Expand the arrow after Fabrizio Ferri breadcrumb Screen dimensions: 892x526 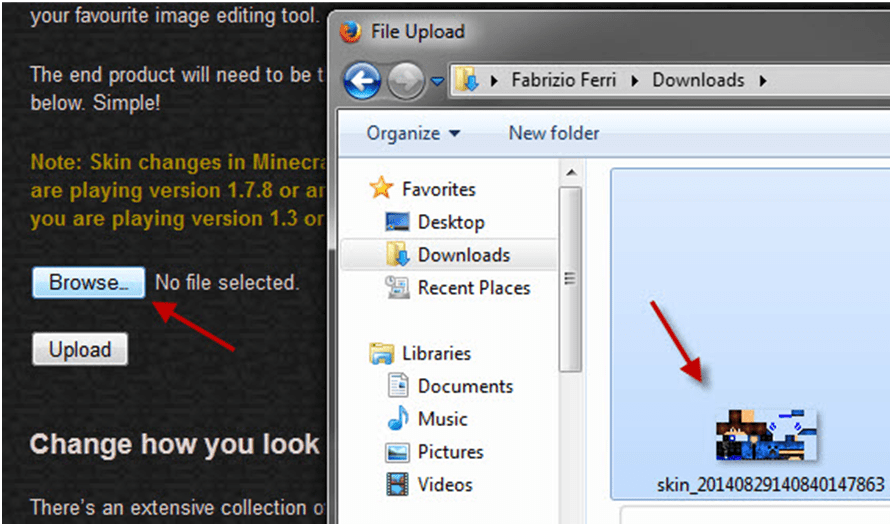pos(634,81)
